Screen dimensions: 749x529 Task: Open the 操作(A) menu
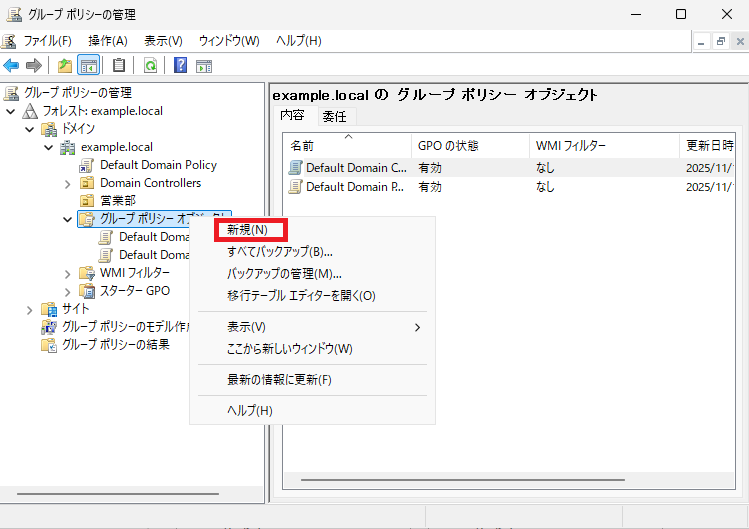click(x=107, y=41)
